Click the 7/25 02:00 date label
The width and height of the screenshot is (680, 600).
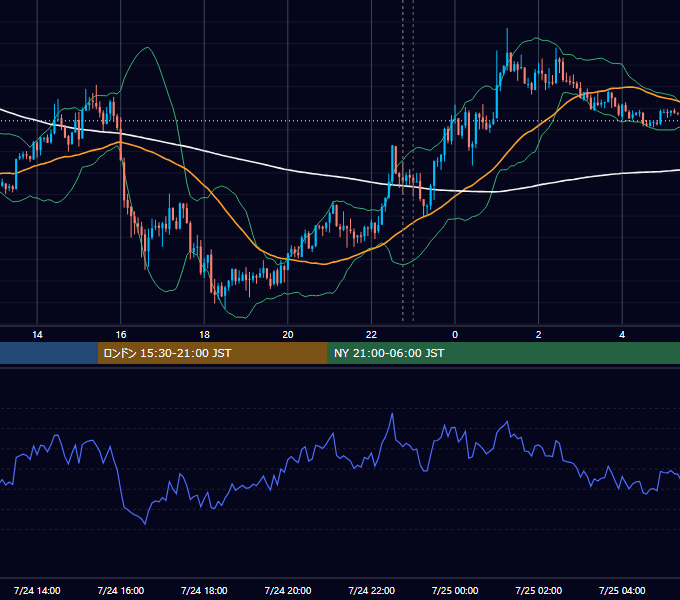[x=539, y=590]
